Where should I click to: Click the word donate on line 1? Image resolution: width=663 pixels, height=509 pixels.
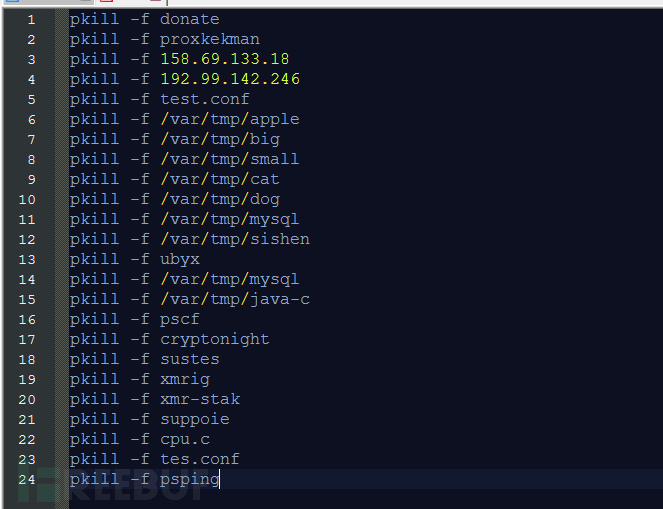(x=189, y=19)
